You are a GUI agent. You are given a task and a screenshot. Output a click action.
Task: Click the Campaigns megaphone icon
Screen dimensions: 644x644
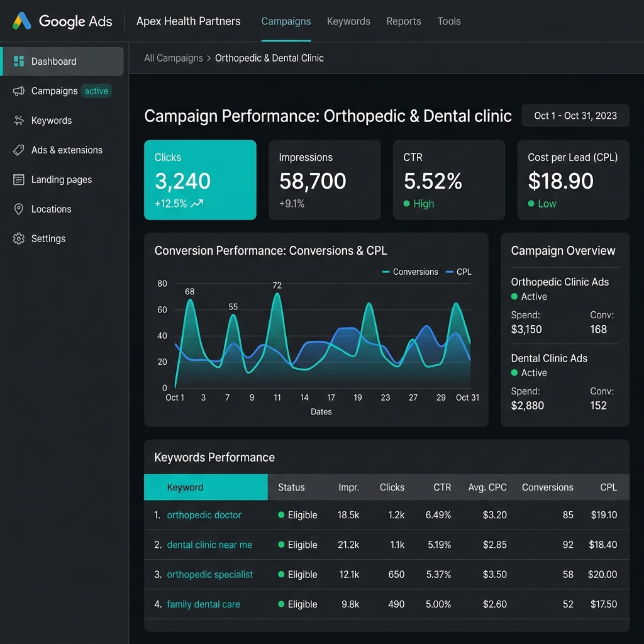coord(18,91)
